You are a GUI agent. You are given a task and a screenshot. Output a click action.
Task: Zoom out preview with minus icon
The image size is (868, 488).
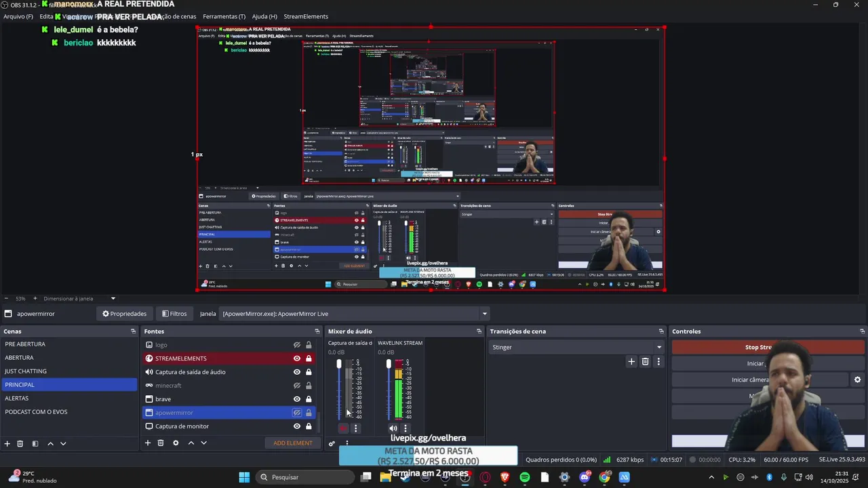[x=6, y=298]
